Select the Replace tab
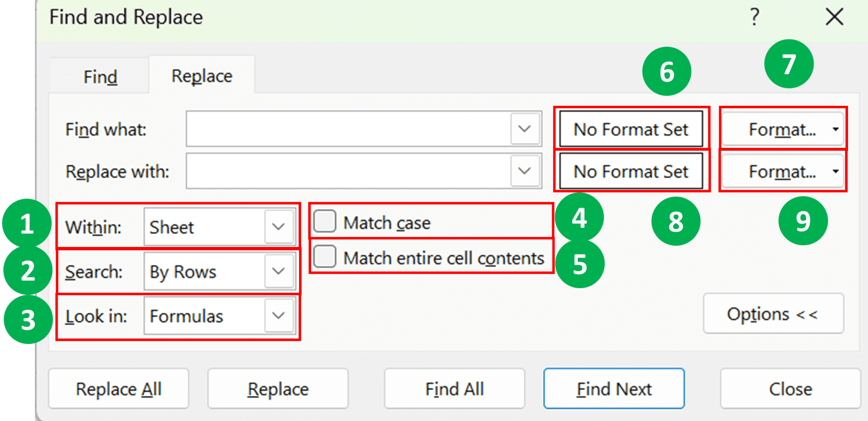Screen dimensions: 868x421 [202, 76]
